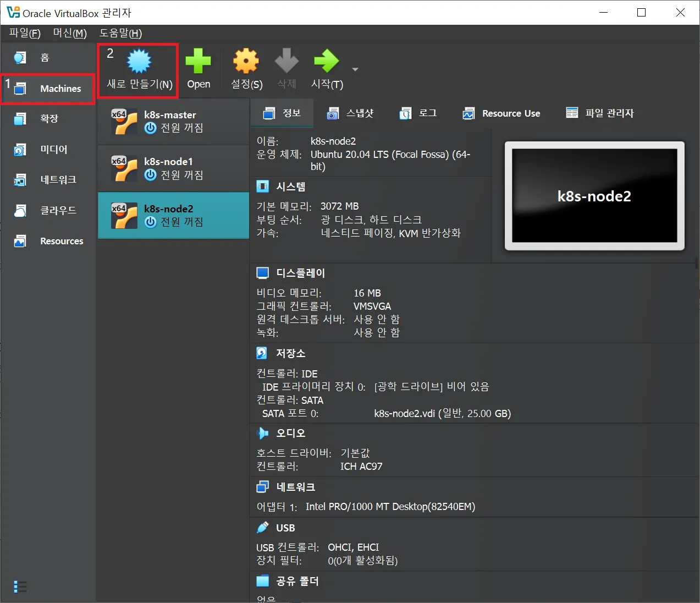The width and height of the screenshot is (700, 603).
Task: Click the k8s-node2 x64 OS icon
Action: (x=124, y=216)
